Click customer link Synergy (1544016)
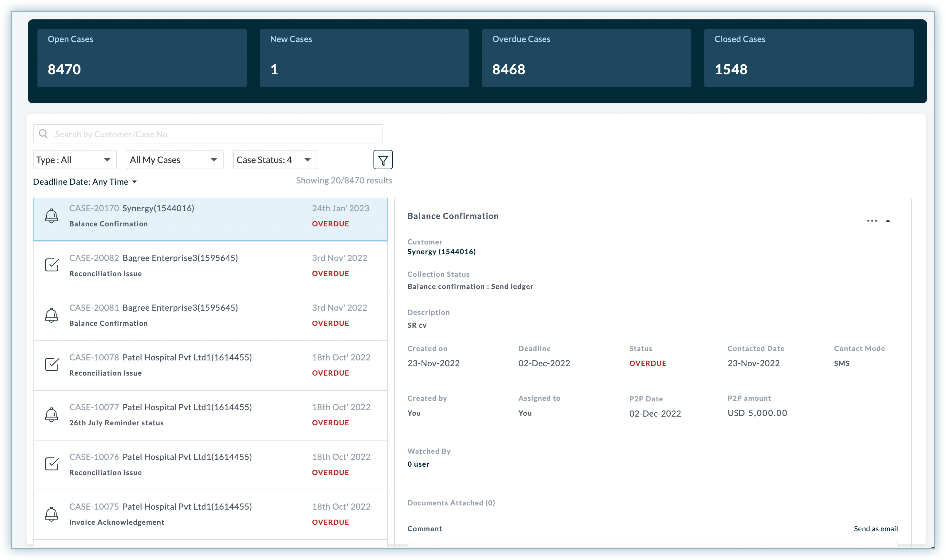946x560 pixels. (441, 252)
